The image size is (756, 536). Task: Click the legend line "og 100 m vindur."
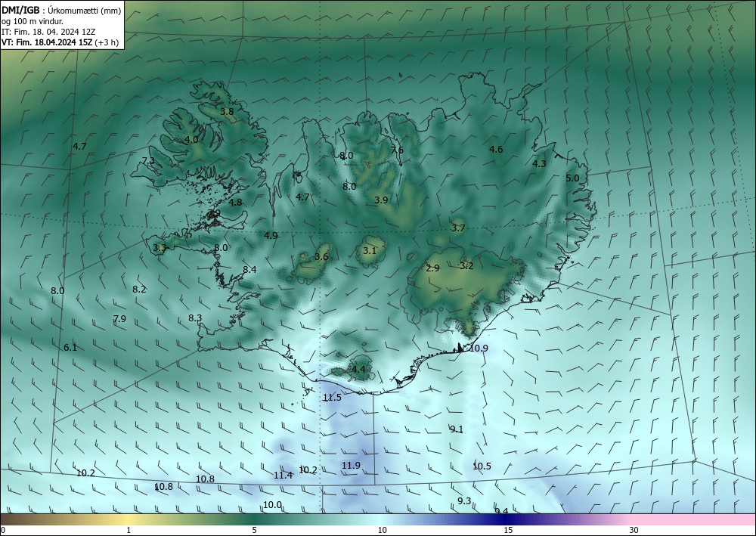point(33,20)
